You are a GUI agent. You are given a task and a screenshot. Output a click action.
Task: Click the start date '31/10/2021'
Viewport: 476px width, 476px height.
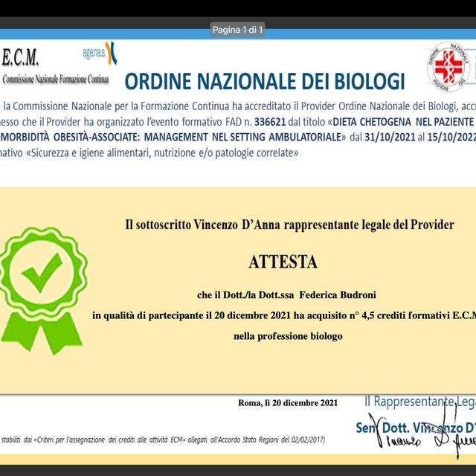tap(390, 137)
